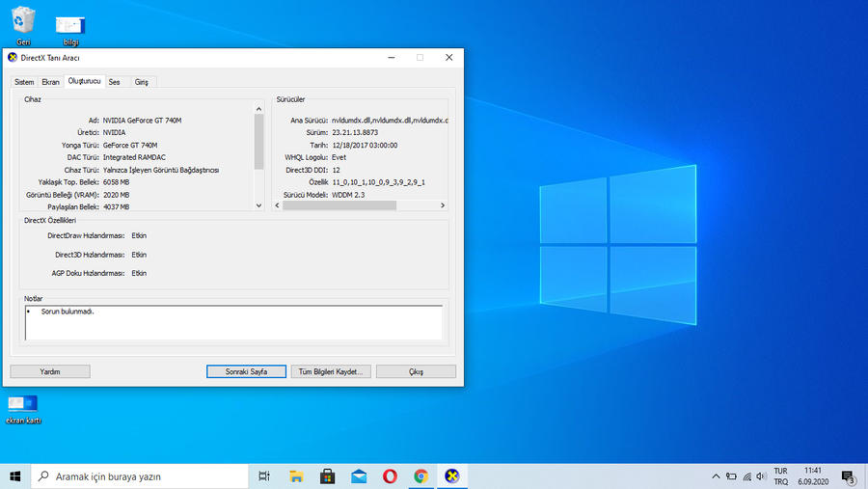Switch to the Ses tab
This screenshot has width=868, height=489.
click(114, 82)
